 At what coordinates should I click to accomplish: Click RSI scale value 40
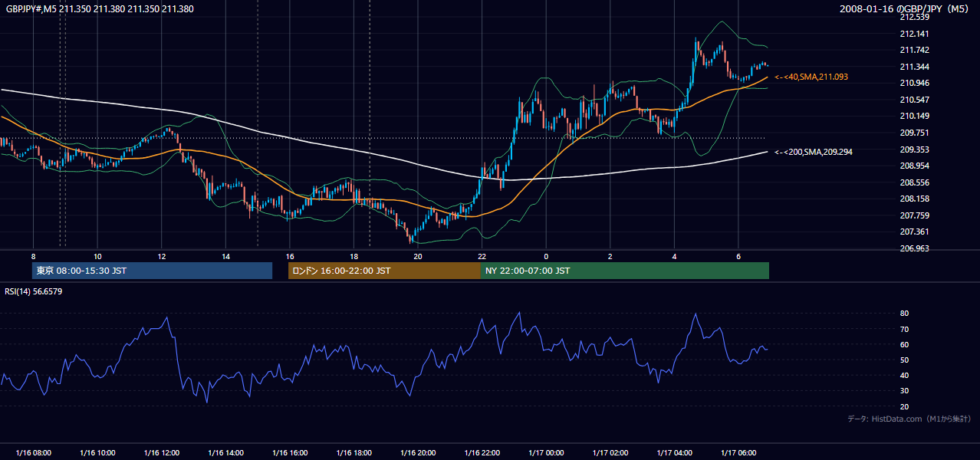[904, 375]
